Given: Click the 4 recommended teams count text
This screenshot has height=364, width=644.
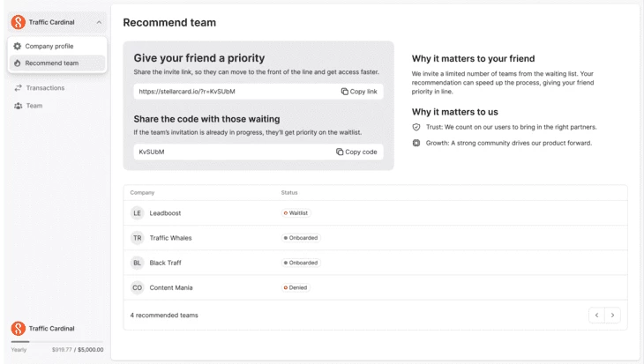Looking at the screenshot, I should (164, 316).
